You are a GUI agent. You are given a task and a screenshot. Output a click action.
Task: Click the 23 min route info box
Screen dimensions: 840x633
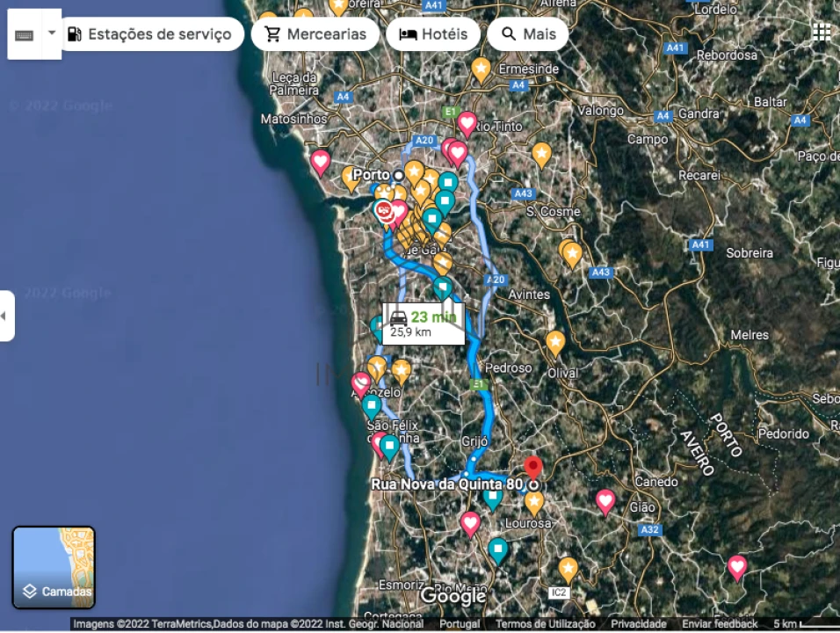[423, 324]
